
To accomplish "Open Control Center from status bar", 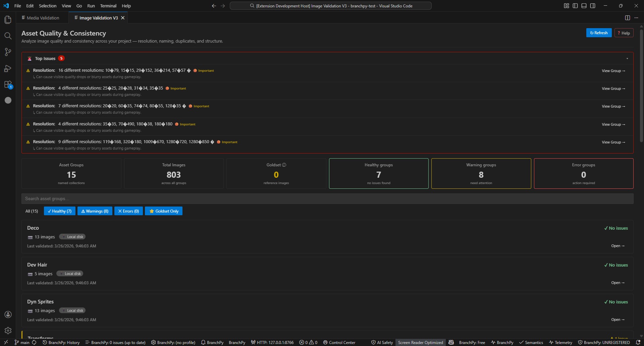I will click(339, 342).
